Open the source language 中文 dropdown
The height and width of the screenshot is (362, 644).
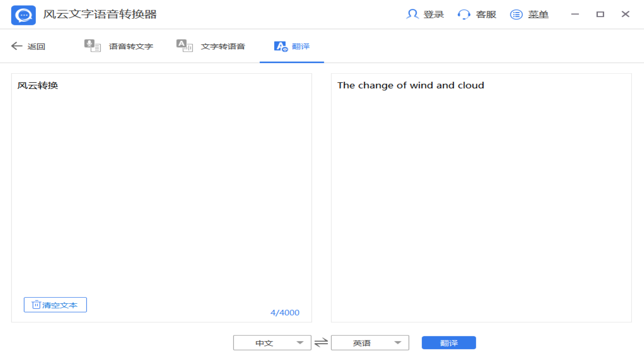272,342
